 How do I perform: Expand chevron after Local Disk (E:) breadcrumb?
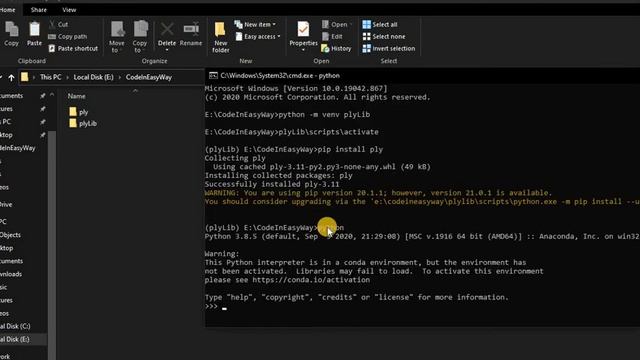120,77
